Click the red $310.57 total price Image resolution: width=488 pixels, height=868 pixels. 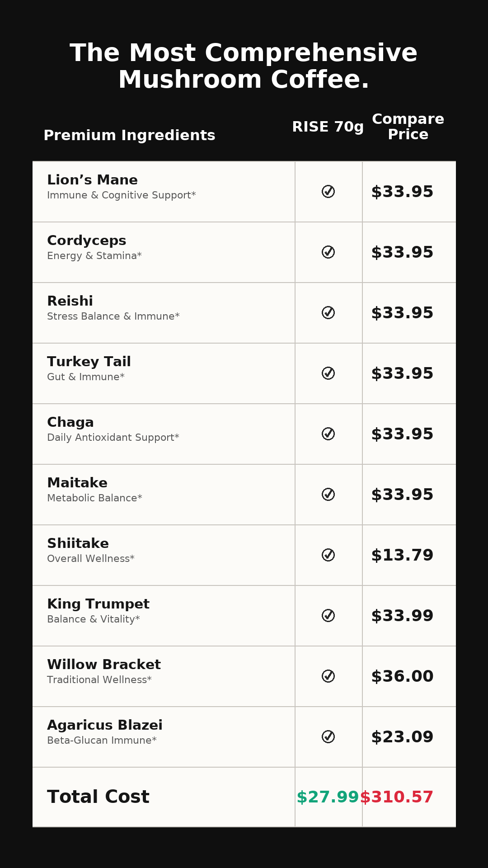coord(397,797)
